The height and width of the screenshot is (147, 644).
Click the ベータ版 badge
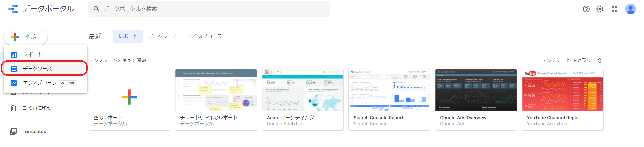click(x=68, y=83)
